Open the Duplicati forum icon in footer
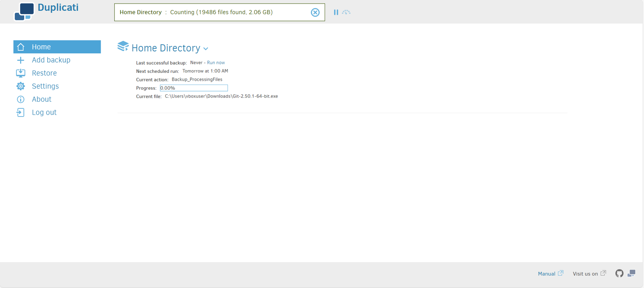Viewport: 644px width, 288px height. (632, 274)
